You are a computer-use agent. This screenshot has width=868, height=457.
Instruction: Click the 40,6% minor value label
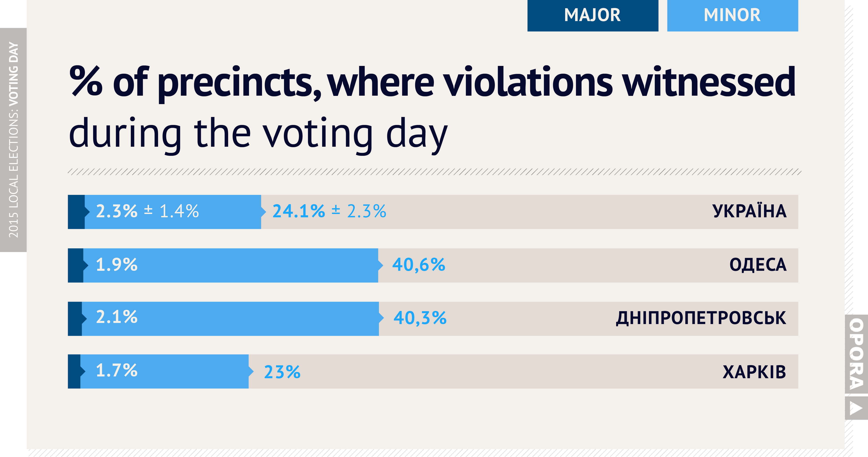419,265
